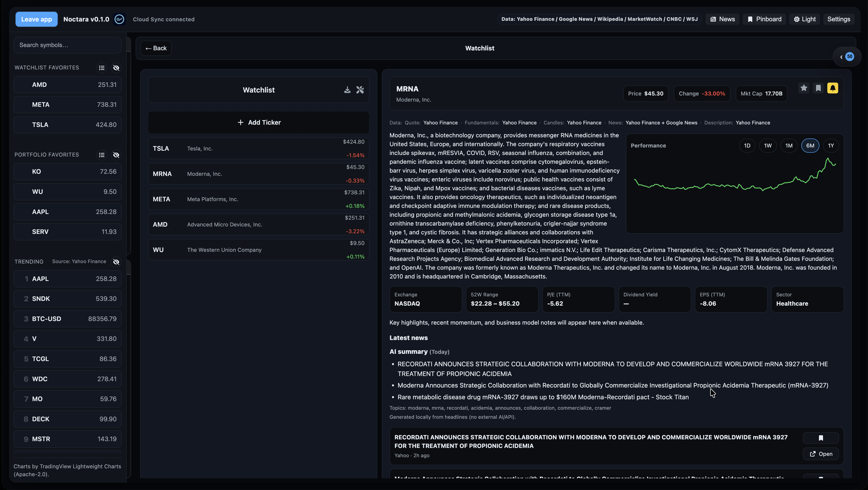868x490 pixels.
Task: Click the yellow alert bell icon
Action: point(832,88)
